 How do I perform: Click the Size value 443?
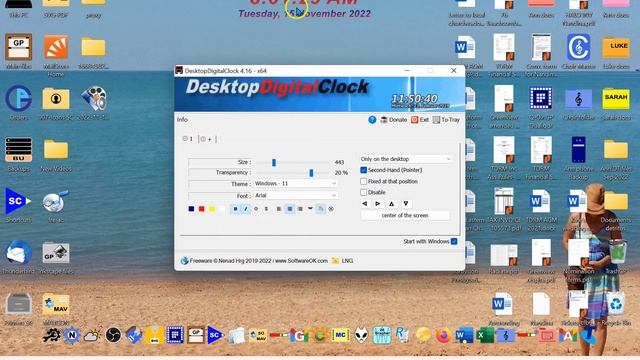(x=339, y=162)
